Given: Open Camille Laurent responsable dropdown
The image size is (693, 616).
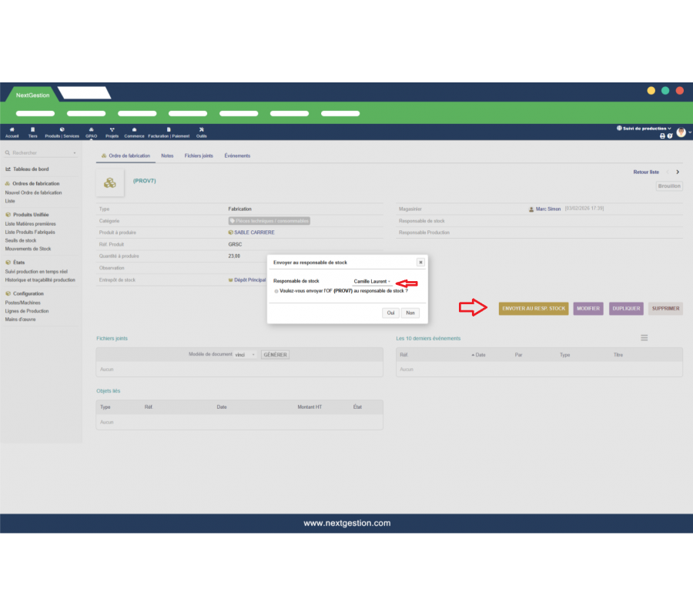Looking at the screenshot, I should [x=372, y=282].
